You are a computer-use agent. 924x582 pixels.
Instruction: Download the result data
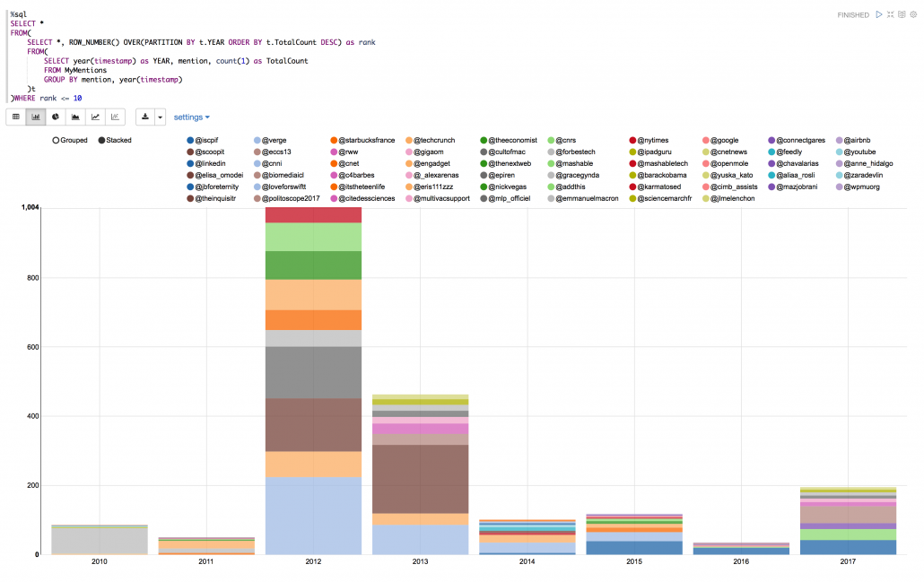[145, 117]
